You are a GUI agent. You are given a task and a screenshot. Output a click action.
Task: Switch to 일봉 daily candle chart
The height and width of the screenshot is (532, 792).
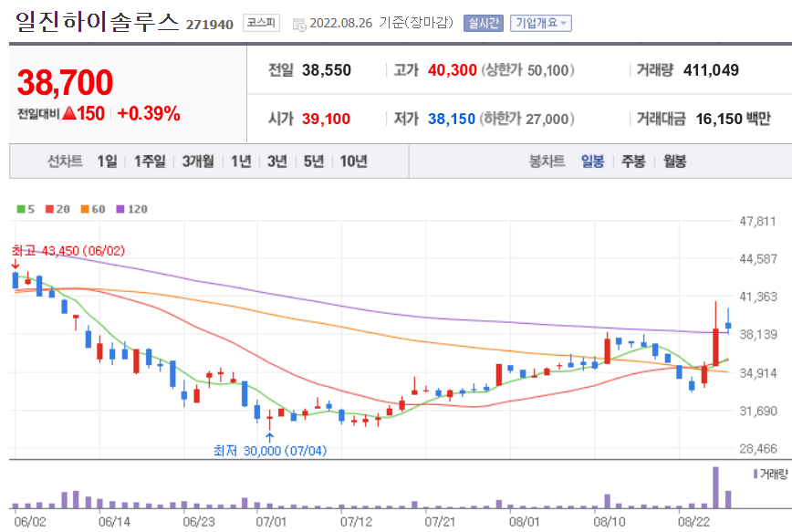(592, 162)
